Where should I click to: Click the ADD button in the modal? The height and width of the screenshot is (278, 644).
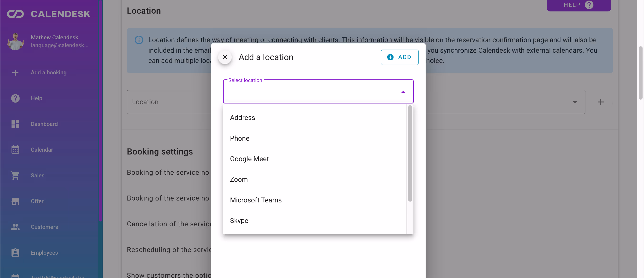(x=399, y=57)
